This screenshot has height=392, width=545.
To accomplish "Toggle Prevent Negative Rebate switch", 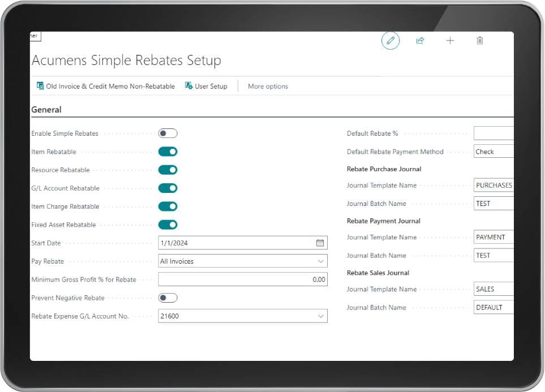I will click(168, 298).
